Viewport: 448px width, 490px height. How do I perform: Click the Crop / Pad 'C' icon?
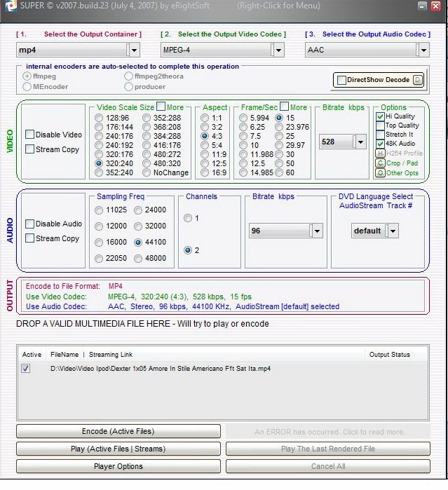pyautogui.click(x=380, y=163)
